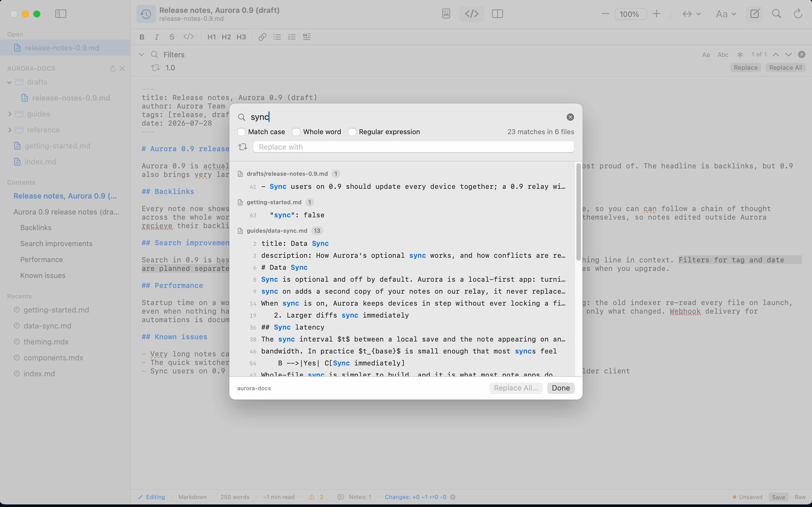This screenshot has width=812, height=507.
Task: Toggle Aa case-sensitive find option
Action: (x=706, y=55)
